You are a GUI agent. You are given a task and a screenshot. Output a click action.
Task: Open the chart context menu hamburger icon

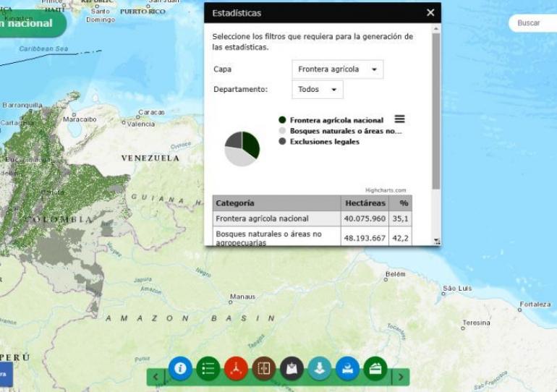(399, 119)
